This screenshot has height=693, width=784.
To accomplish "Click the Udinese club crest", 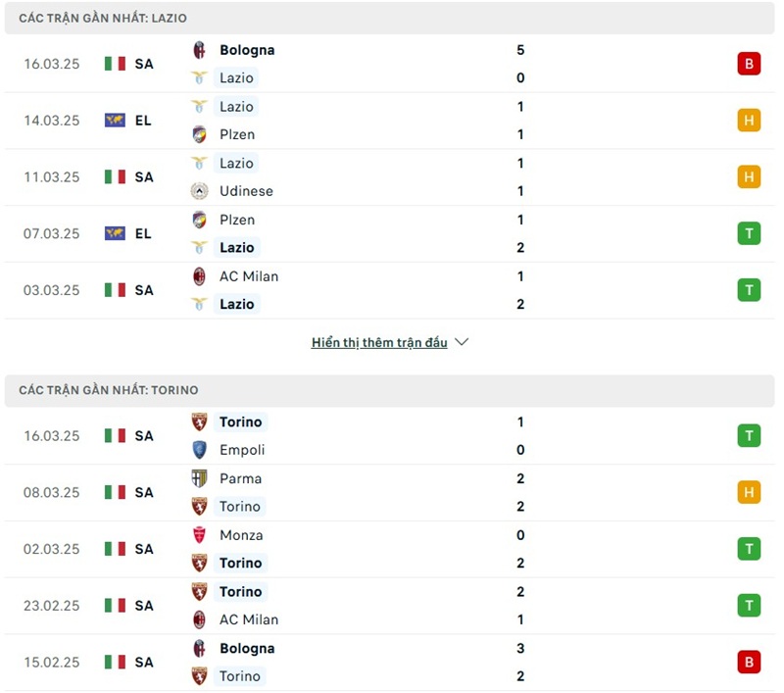I will tap(201, 191).
